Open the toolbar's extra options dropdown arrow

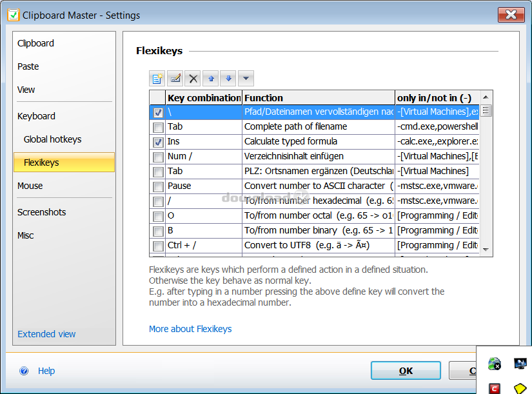(x=246, y=79)
